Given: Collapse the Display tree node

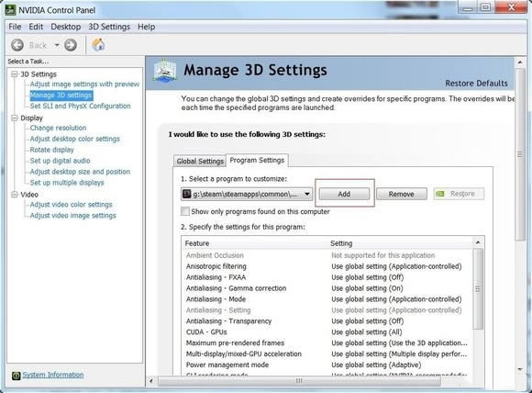Looking at the screenshot, I should click(x=15, y=118).
